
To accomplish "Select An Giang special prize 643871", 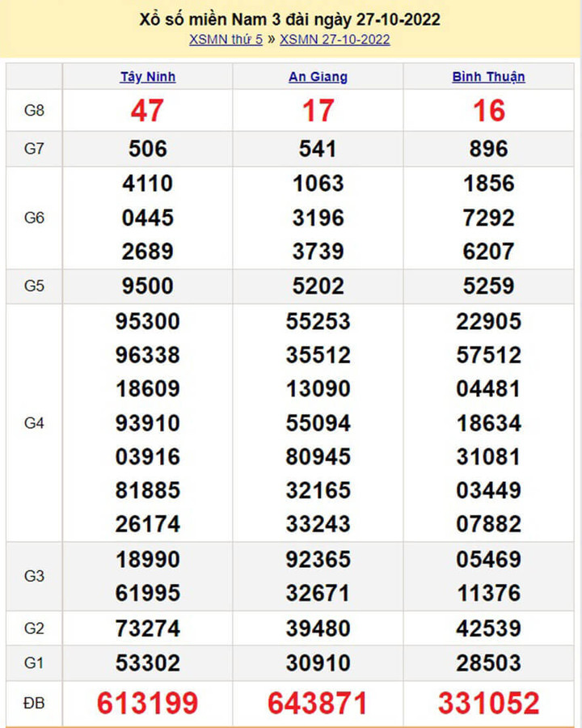I will click(318, 703).
